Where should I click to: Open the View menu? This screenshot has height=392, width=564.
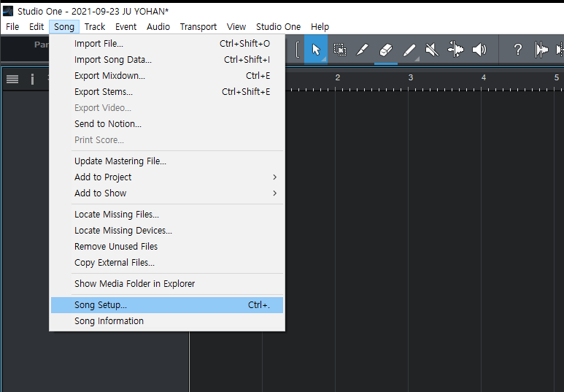point(236,26)
